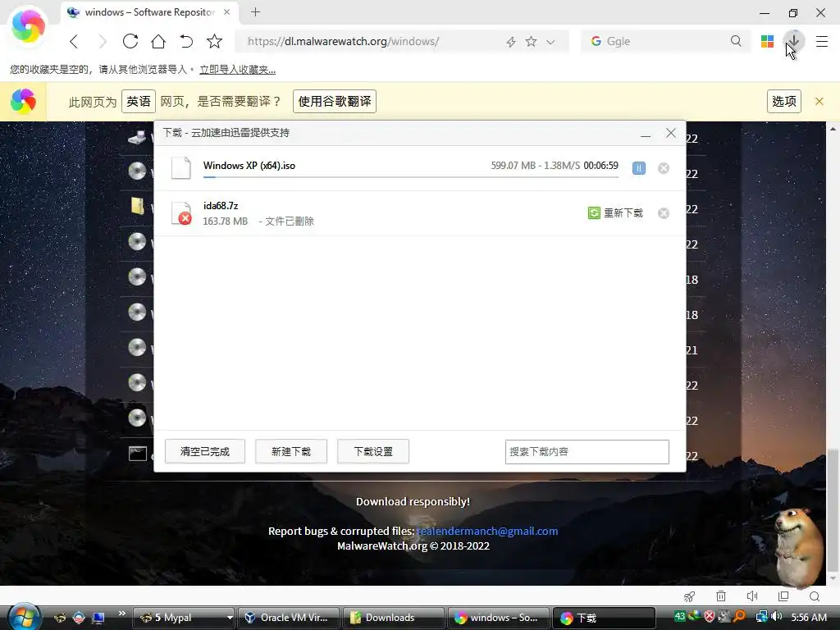840x630 pixels.
Task: Reload the page with refresh icon
Action: click(130, 41)
